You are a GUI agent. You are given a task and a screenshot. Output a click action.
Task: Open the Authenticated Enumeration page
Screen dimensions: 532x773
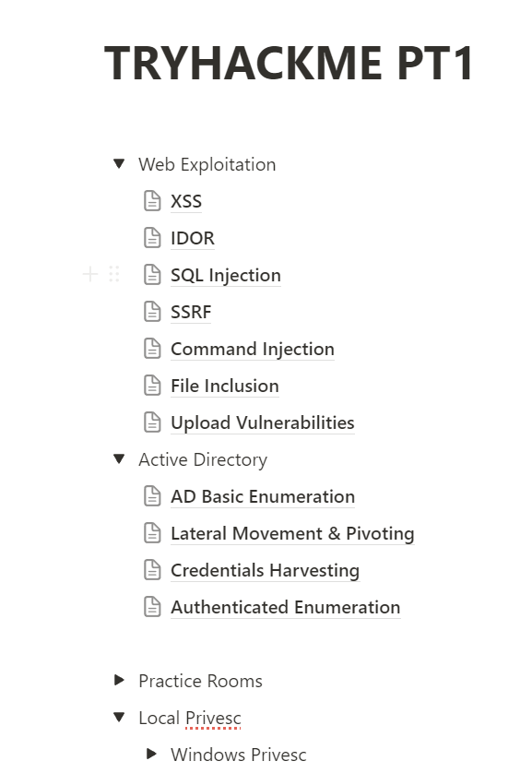tap(286, 607)
